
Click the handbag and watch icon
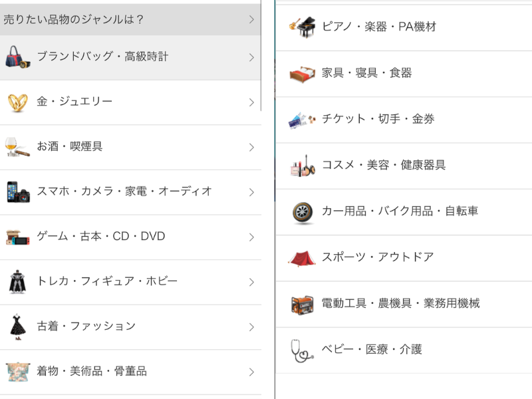18,57
